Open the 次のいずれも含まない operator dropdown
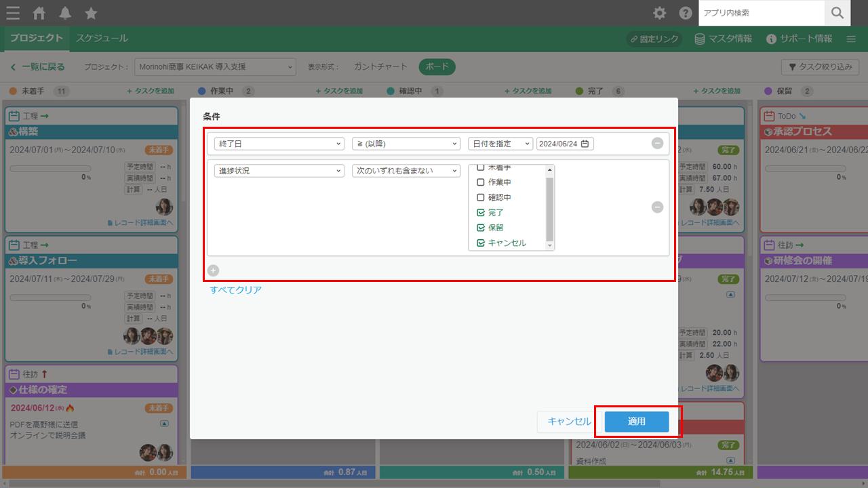Image resolution: width=868 pixels, height=488 pixels. pyautogui.click(x=406, y=171)
